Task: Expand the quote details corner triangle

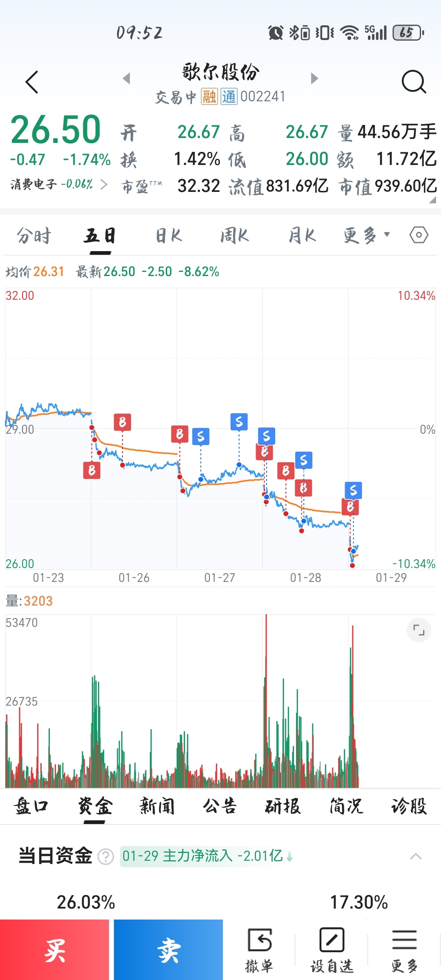Action: point(432,200)
